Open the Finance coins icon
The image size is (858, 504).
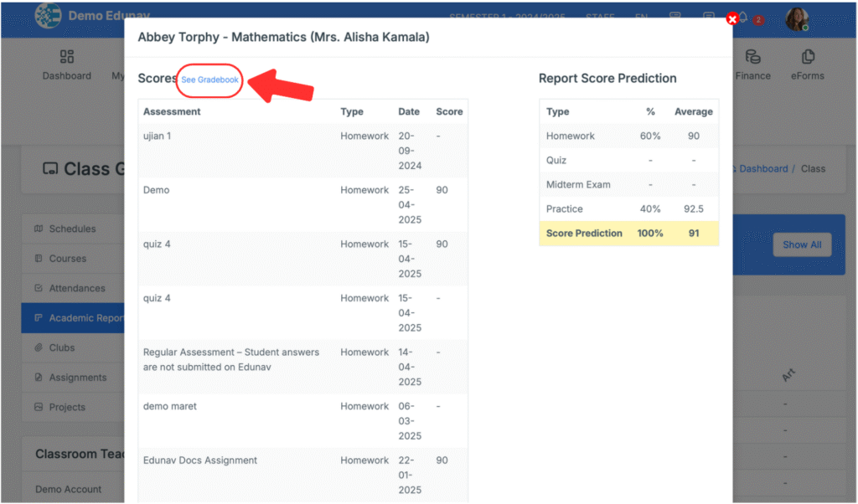tap(752, 57)
